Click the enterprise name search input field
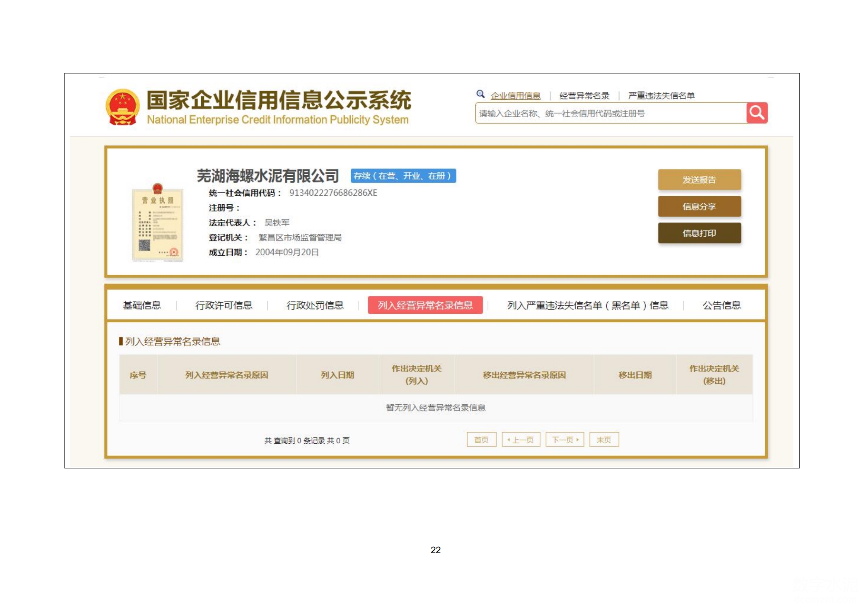The width and height of the screenshot is (868, 614). tap(610, 113)
